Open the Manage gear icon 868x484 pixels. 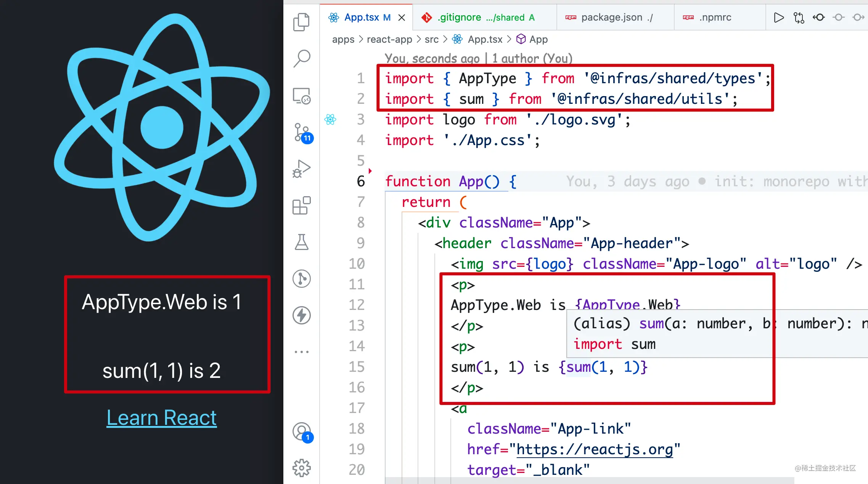(301, 468)
